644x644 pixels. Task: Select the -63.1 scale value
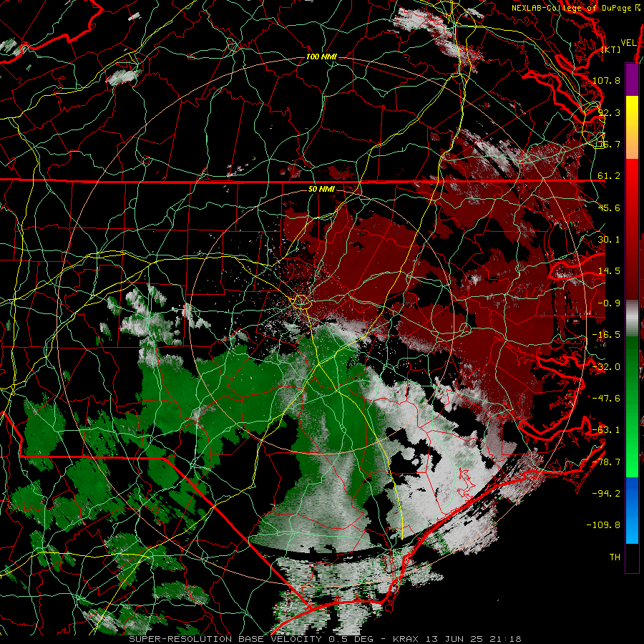[606, 430]
